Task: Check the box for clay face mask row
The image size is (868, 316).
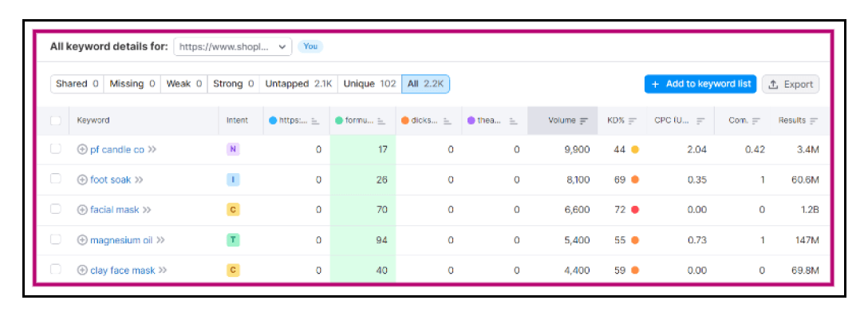Action: (56, 270)
